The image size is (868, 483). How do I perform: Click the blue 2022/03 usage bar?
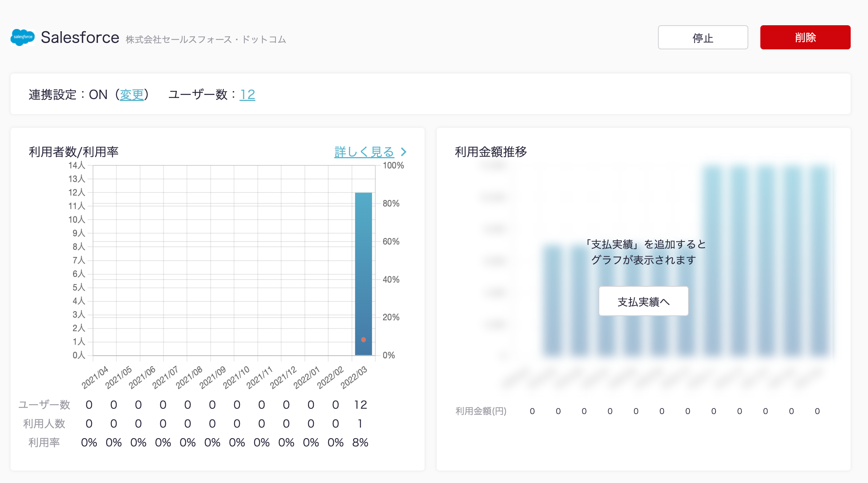pos(363,264)
